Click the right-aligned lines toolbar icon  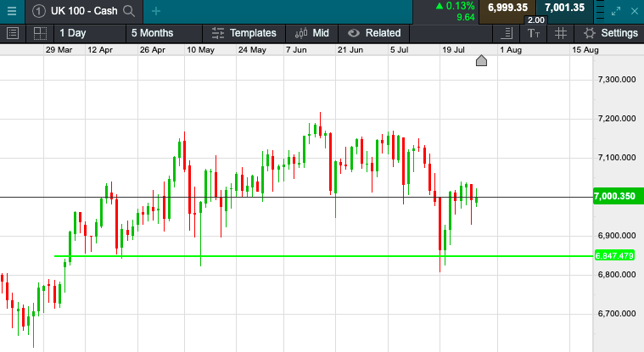point(506,33)
